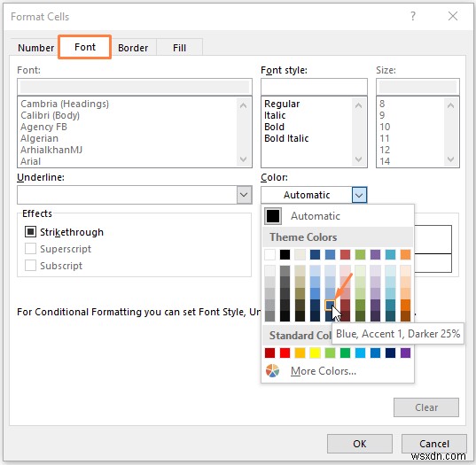476x465 pixels.
Task: Click the font style list scroll up arrow
Action: 358,105
